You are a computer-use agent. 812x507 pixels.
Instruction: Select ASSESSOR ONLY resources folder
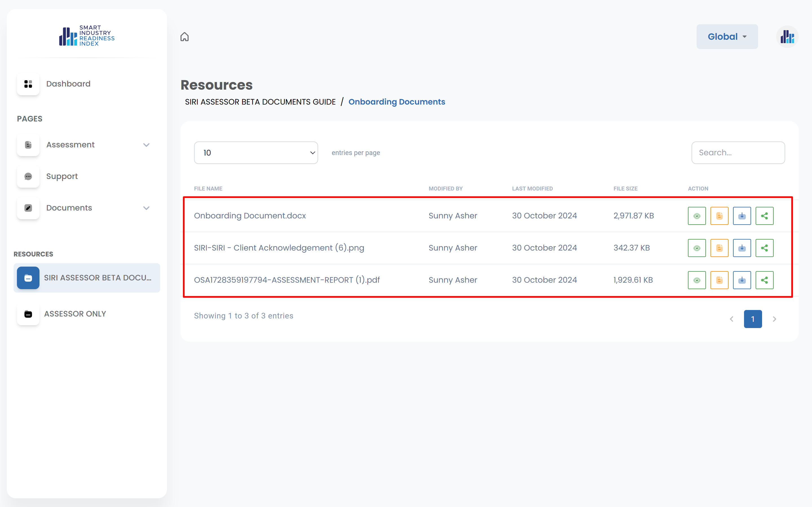[75, 314]
